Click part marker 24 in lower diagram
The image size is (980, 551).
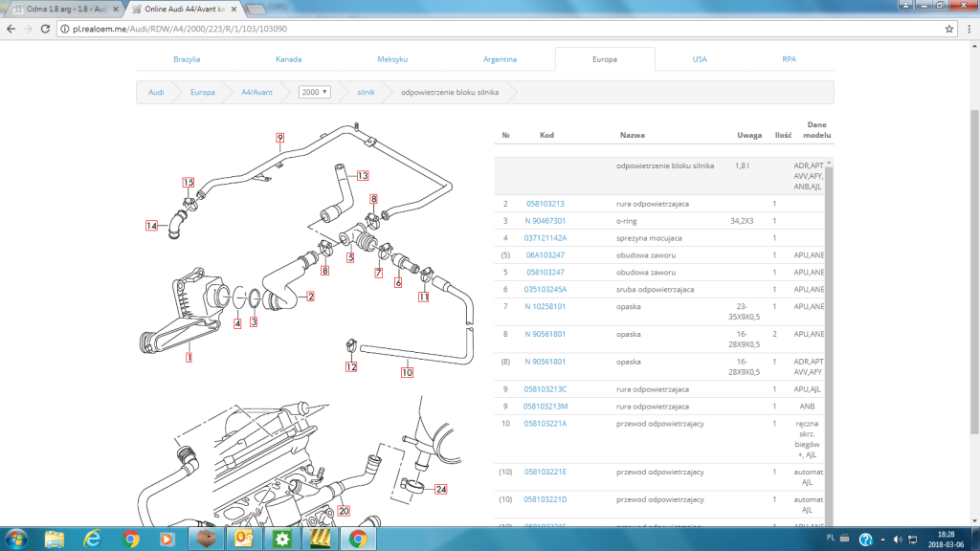[x=440, y=489]
